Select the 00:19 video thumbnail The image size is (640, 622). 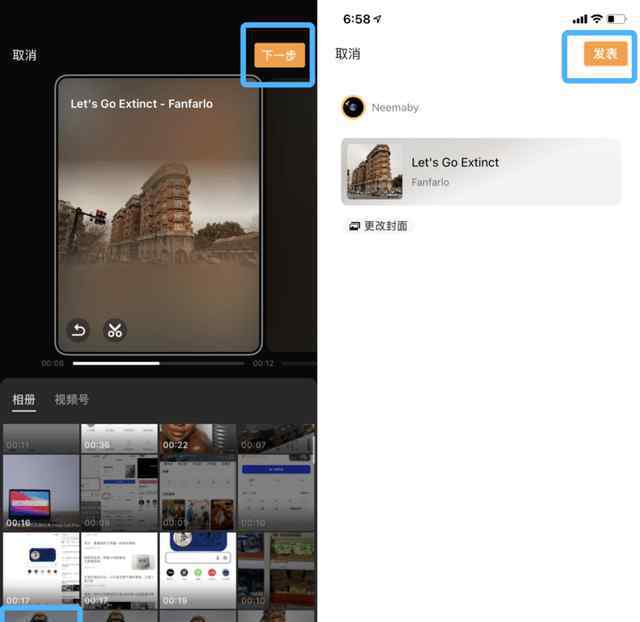(198, 570)
